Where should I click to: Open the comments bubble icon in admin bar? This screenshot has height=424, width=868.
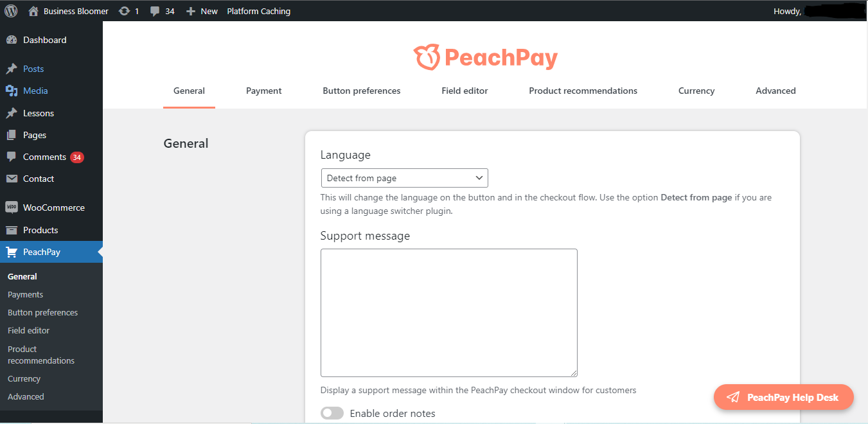coord(155,11)
